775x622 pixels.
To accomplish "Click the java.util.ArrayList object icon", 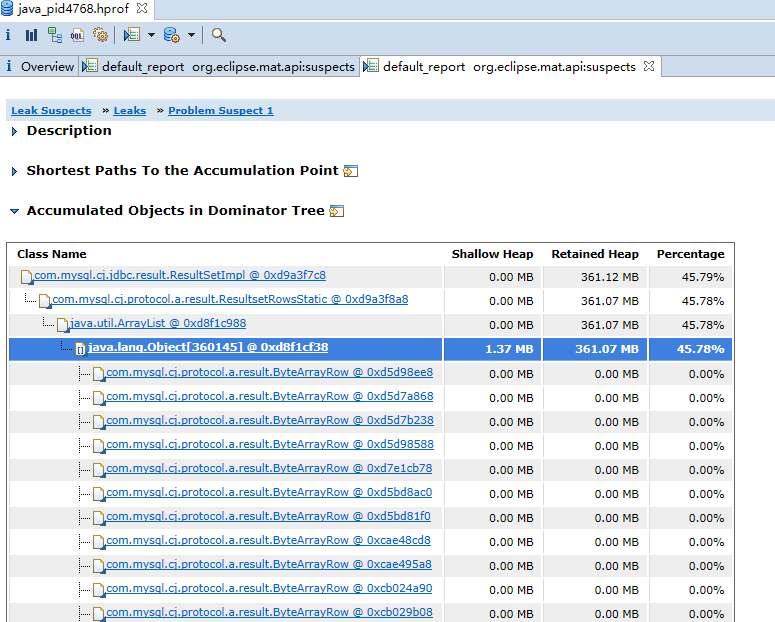I will tap(63, 325).
